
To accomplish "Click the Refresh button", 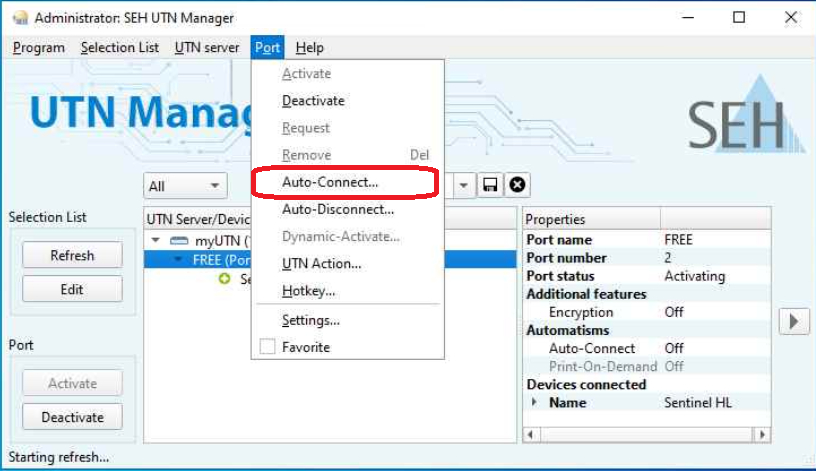I will 72,255.
